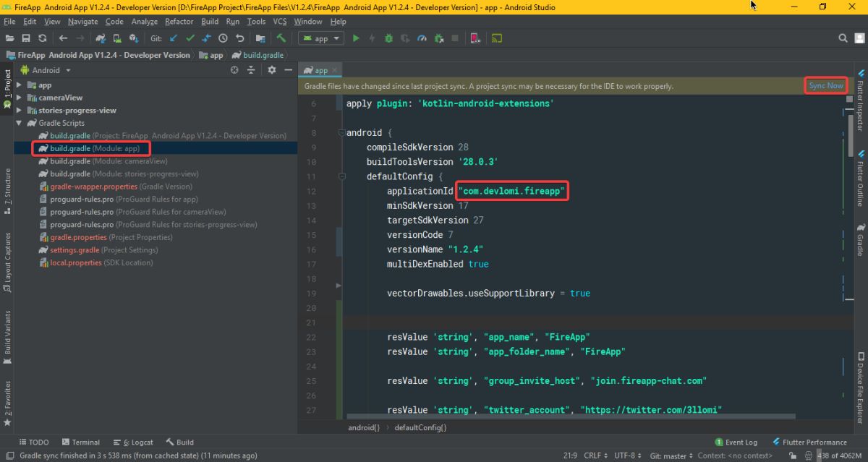The height and width of the screenshot is (462, 868).
Task: Toggle the Flutter Inspector side panel
Action: click(860, 100)
